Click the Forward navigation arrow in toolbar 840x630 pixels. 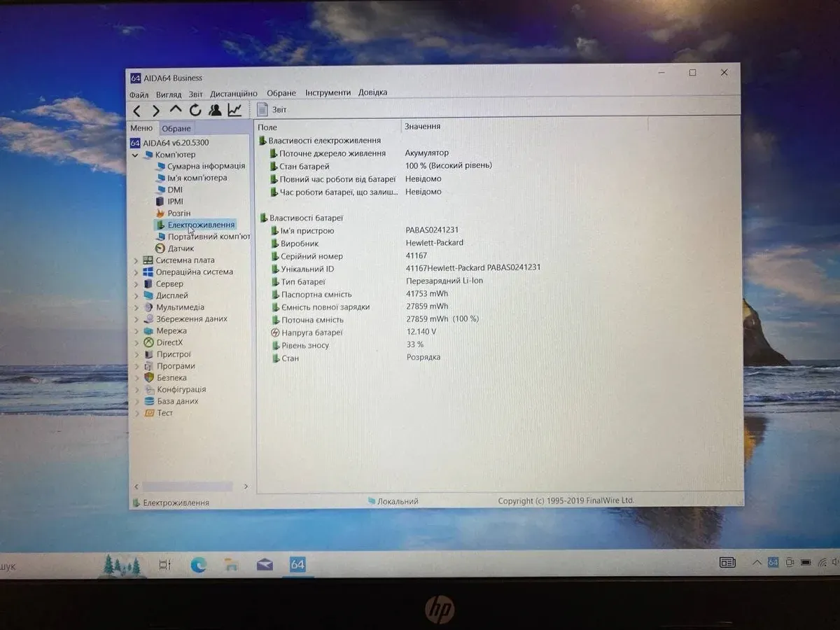coord(156,110)
